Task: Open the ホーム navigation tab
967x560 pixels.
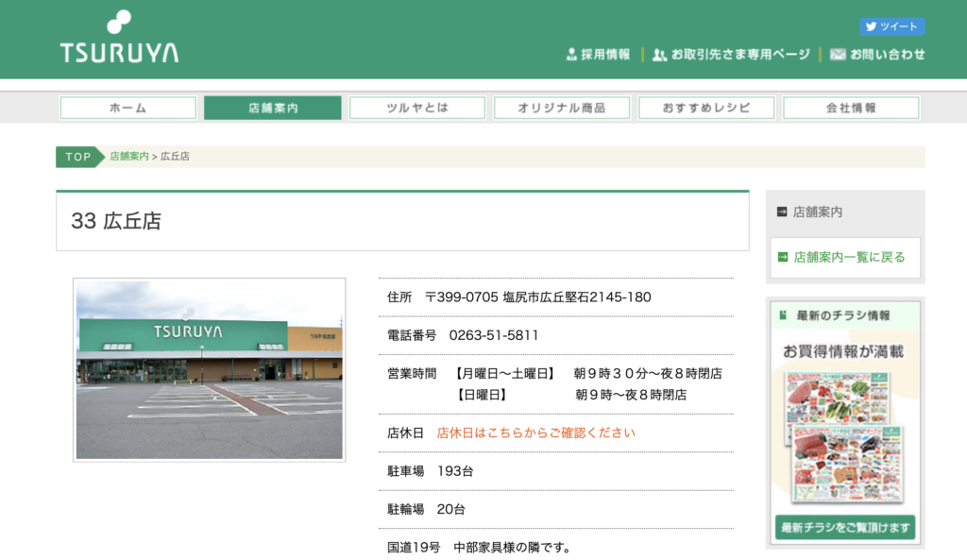Action: (x=128, y=108)
